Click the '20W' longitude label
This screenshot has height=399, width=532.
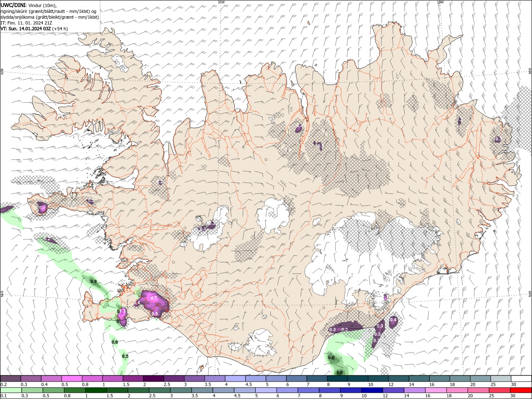pyautogui.click(x=221, y=2)
